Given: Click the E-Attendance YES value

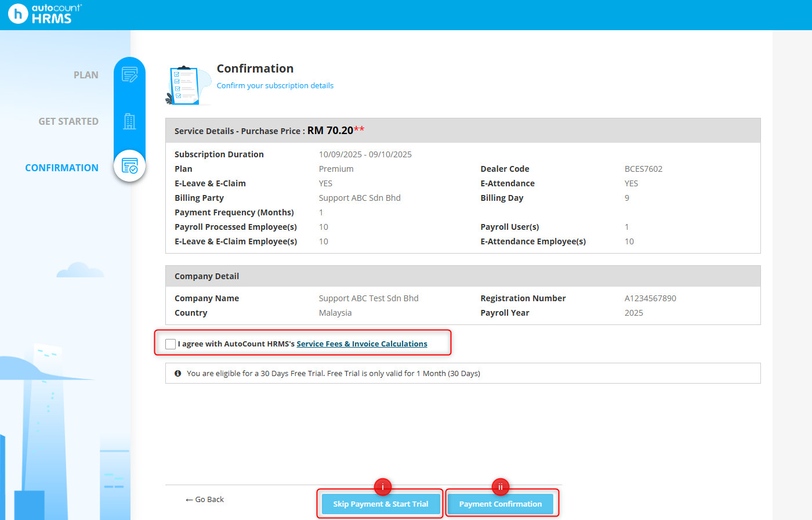Looking at the screenshot, I should pos(631,183).
